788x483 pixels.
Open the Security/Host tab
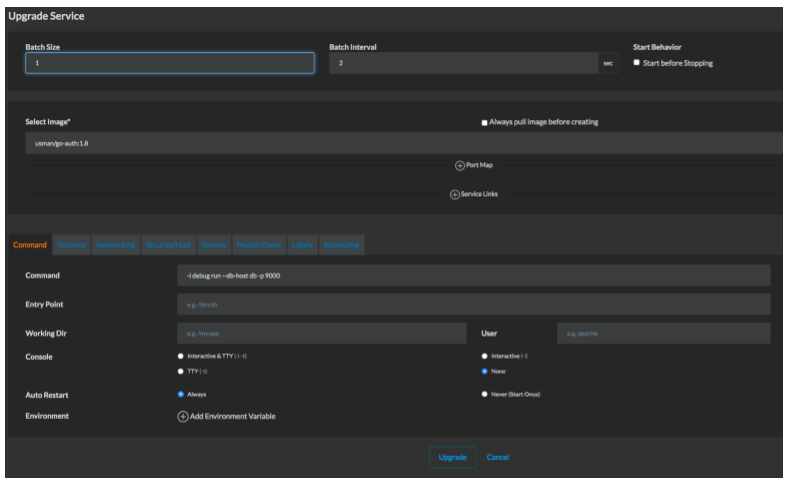pyautogui.click(x=168, y=245)
